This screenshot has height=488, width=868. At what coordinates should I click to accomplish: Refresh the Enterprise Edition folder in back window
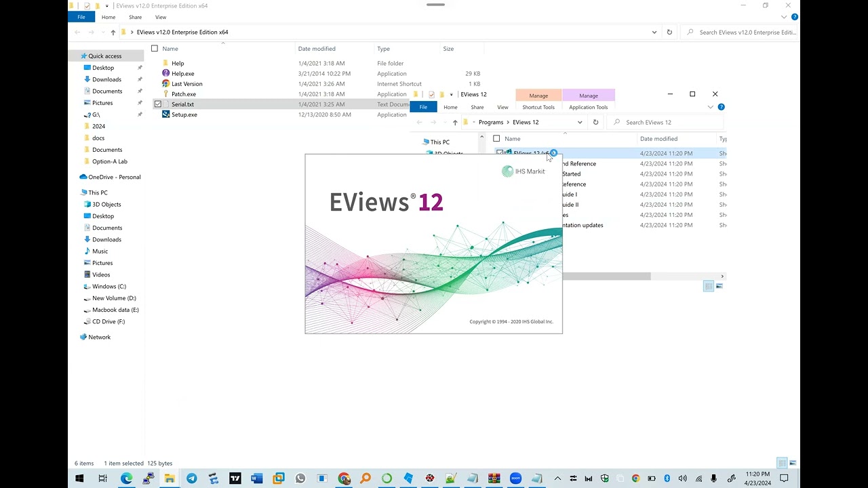click(x=669, y=32)
